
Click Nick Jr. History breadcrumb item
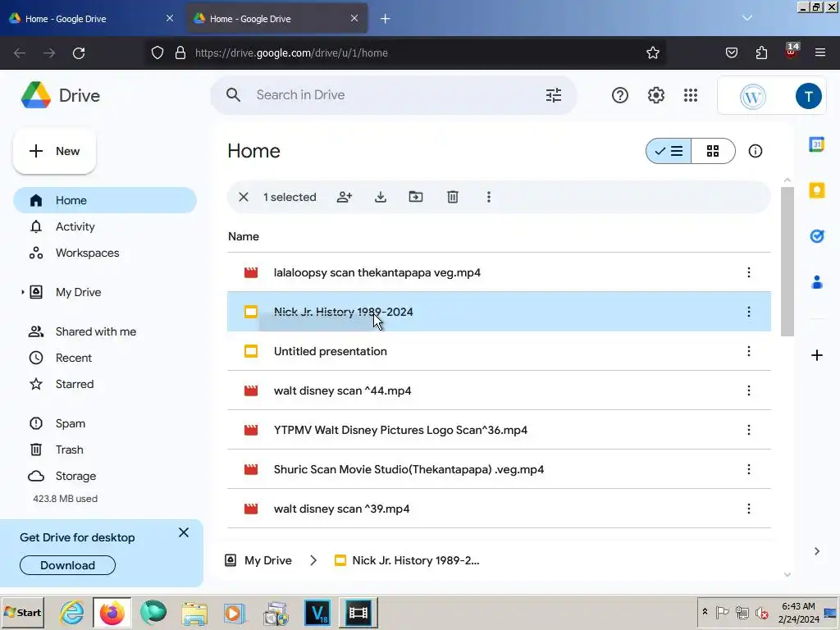[x=407, y=560]
